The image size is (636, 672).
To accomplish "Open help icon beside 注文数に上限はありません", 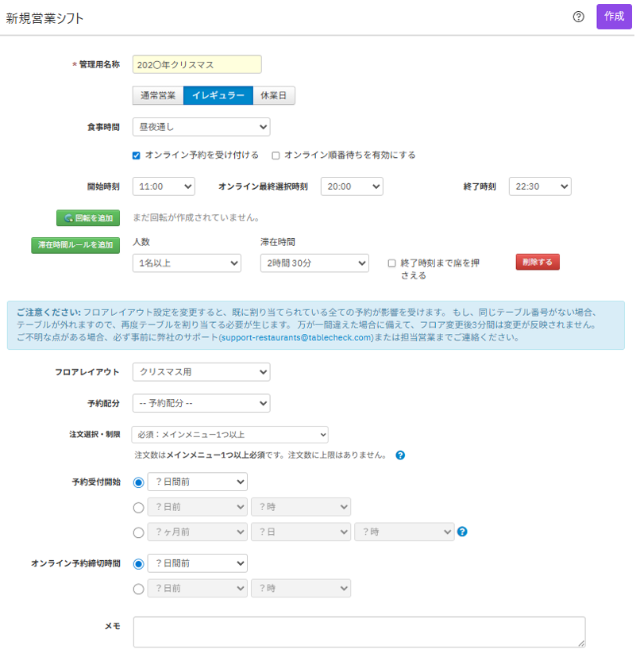I will point(400,455).
